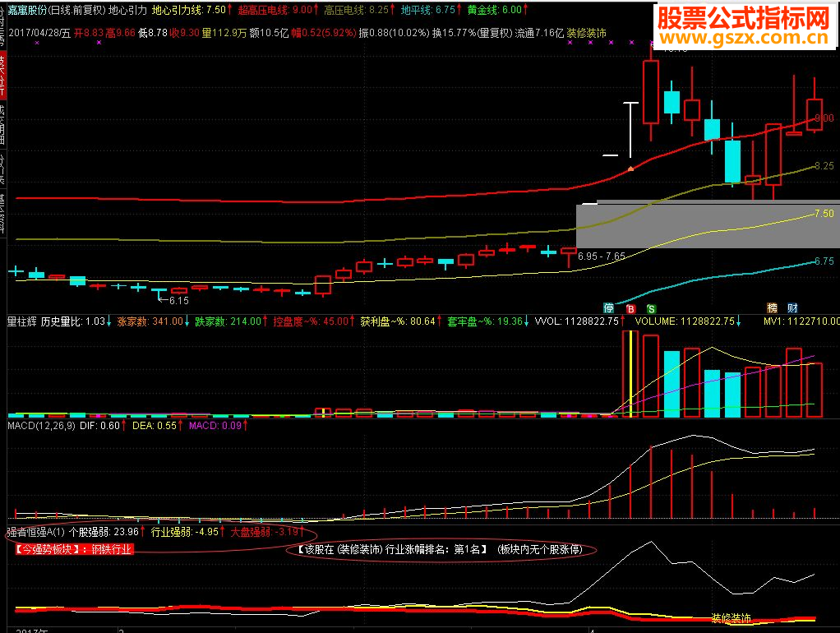Click the float shares 流通7.16亿
The image size is (840, 633).
point(539,33)
